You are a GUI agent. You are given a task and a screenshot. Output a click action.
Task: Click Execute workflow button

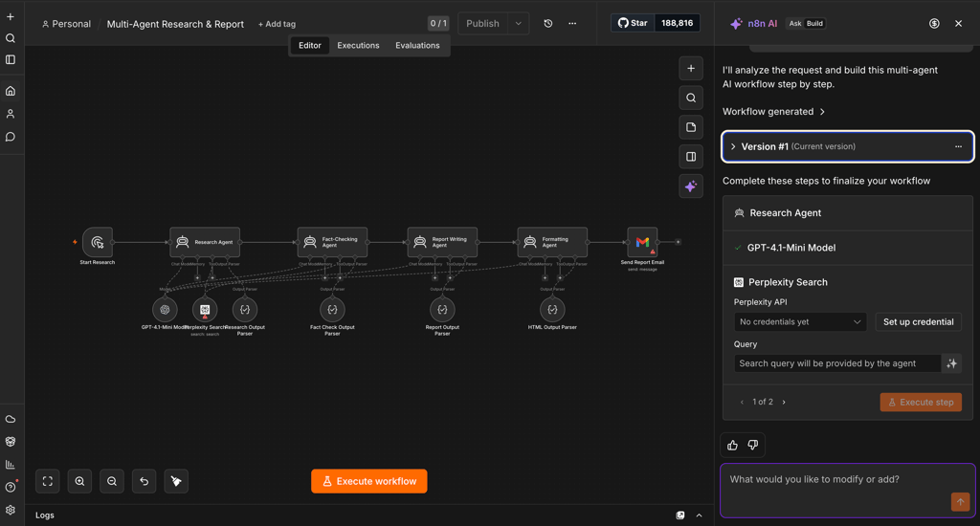(369, 481)
